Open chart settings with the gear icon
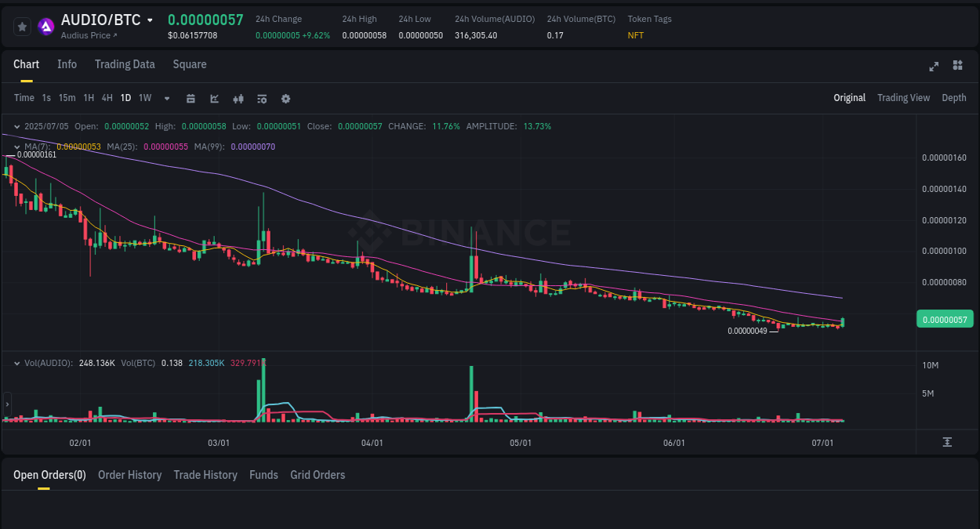Screen dimensions: 980x529 [285, 98]
